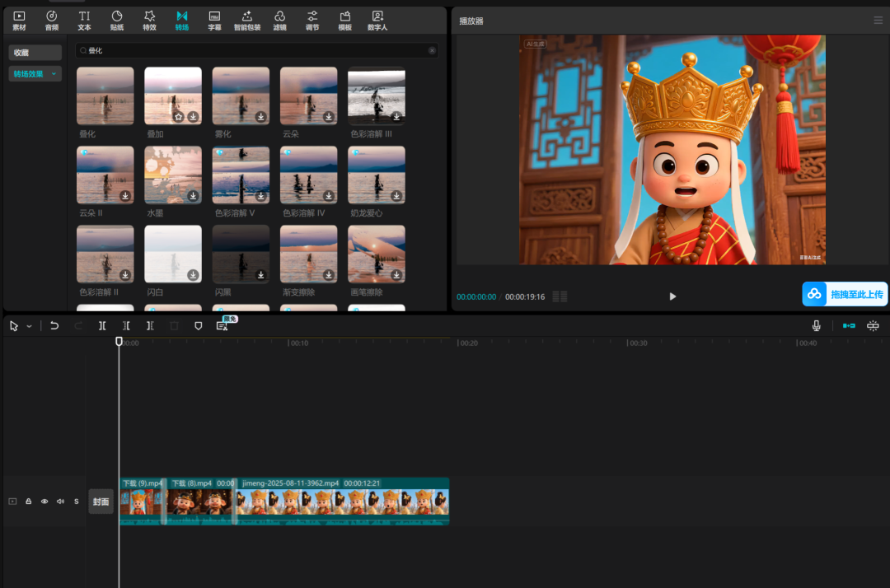This screenshot has width=890, height=588.
Task: Expand the selection tool mode dropdown
Action: coord(29,326)
